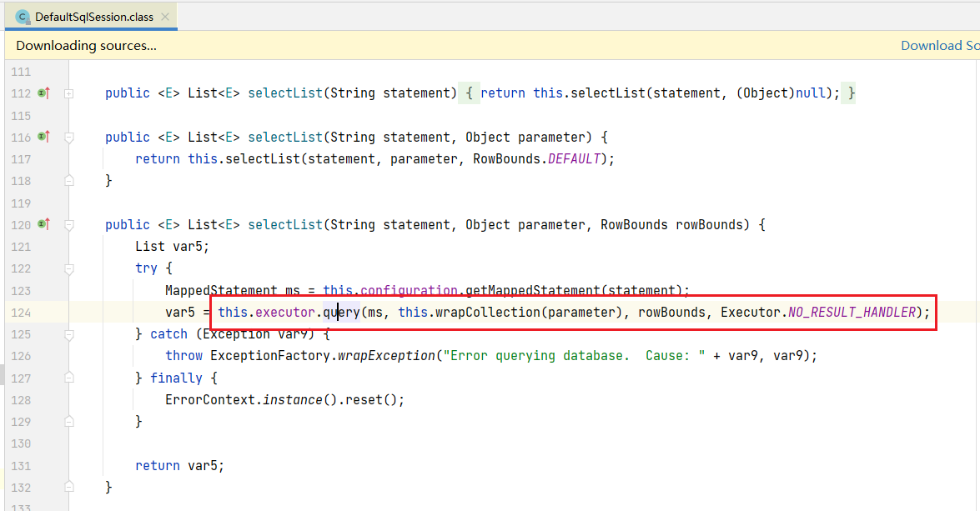Click line number 124 in the gutter
This screenshot has height=511, width=980.
point(20,313)
